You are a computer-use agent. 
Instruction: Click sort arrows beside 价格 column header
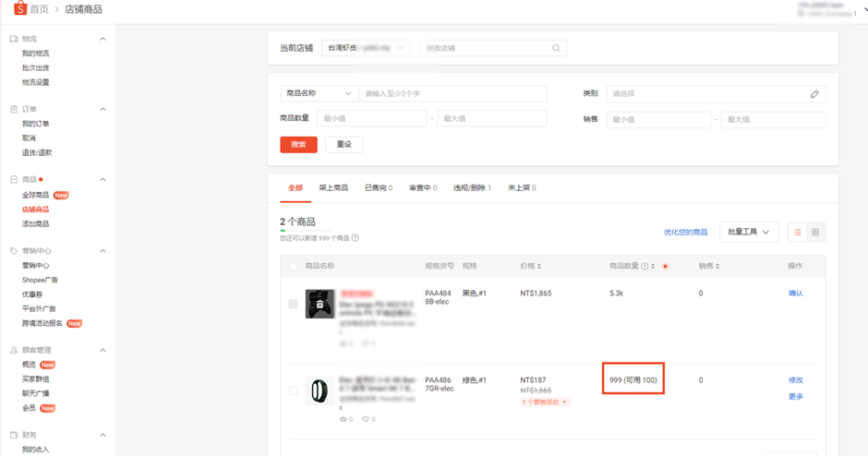click(539, 266)
